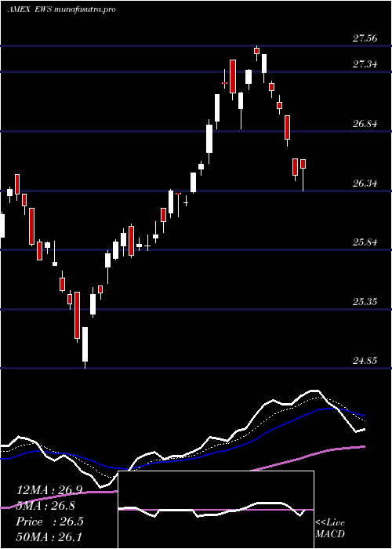The width and height of the screenshot is (392, 549).
Task: Click the 25.84 price level label
Action: (x=365, y=242)
